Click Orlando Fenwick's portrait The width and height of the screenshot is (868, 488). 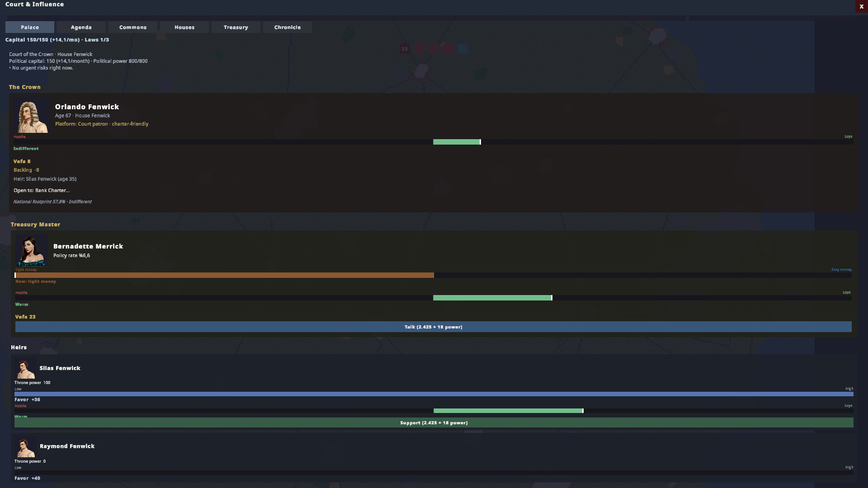point(32,117)
